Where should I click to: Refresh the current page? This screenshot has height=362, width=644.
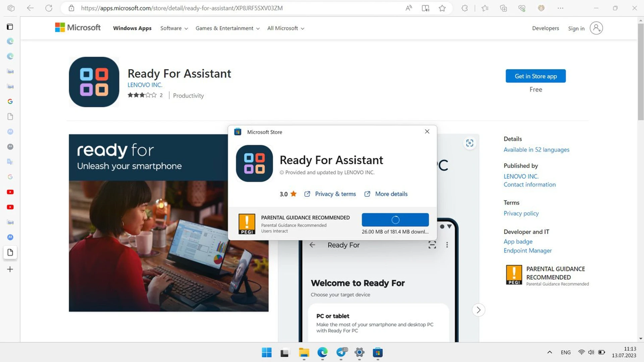click(x=49, y=8)
